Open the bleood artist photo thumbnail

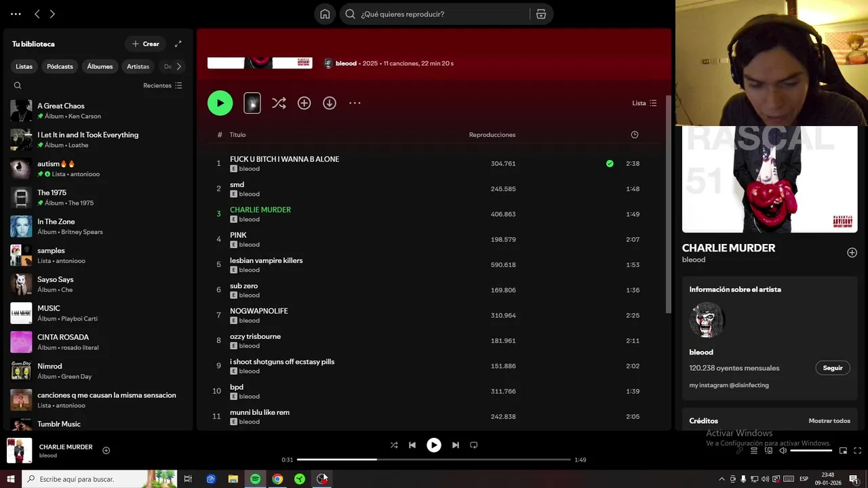coord(707,320)
